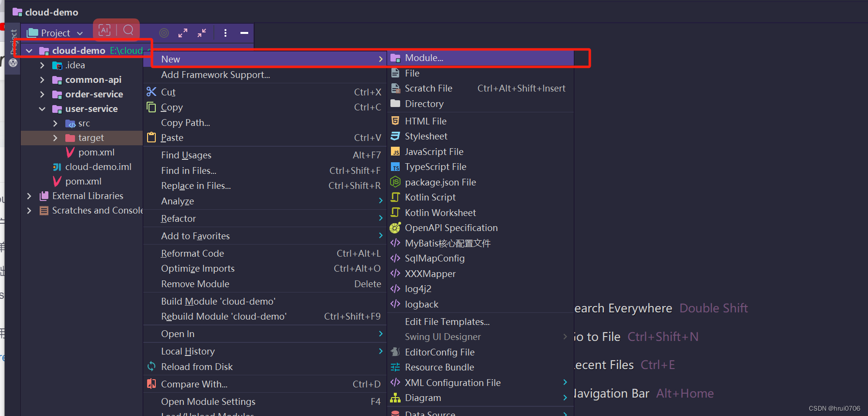Click the Stylesheet CSS icon
Screen dimensions: 868x416
pos(395,136)
